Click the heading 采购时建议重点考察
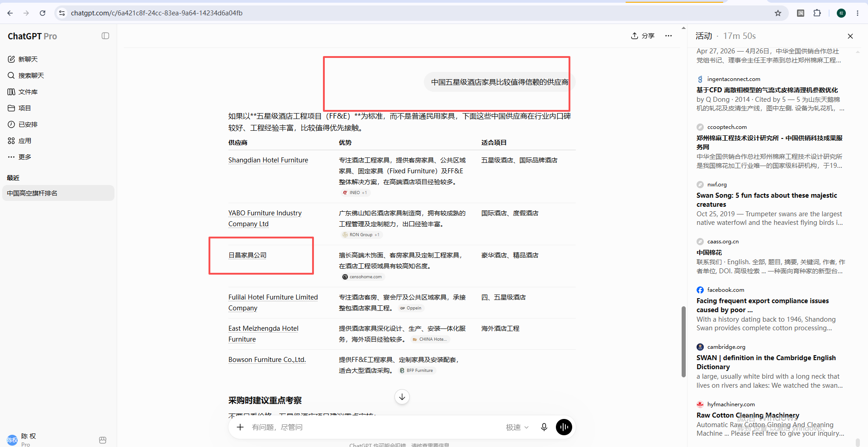The height and width of the screenshot is (447, 868). 265,400
